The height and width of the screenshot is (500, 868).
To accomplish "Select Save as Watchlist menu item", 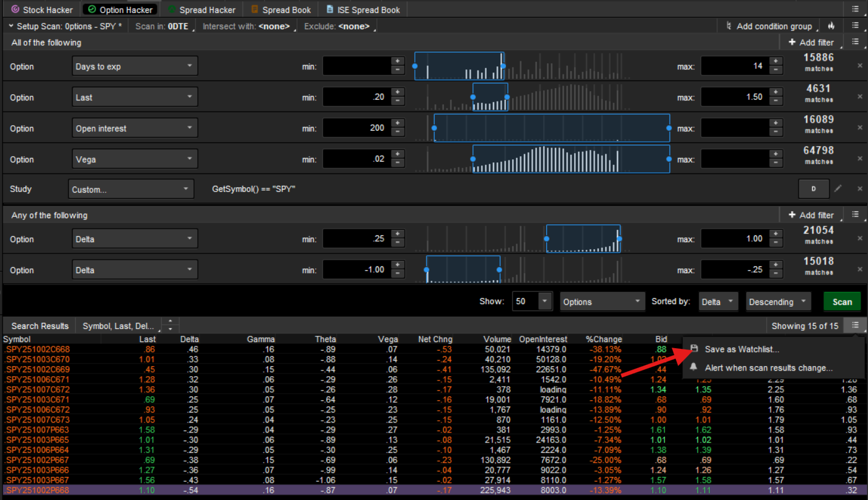I will point(742,349).
